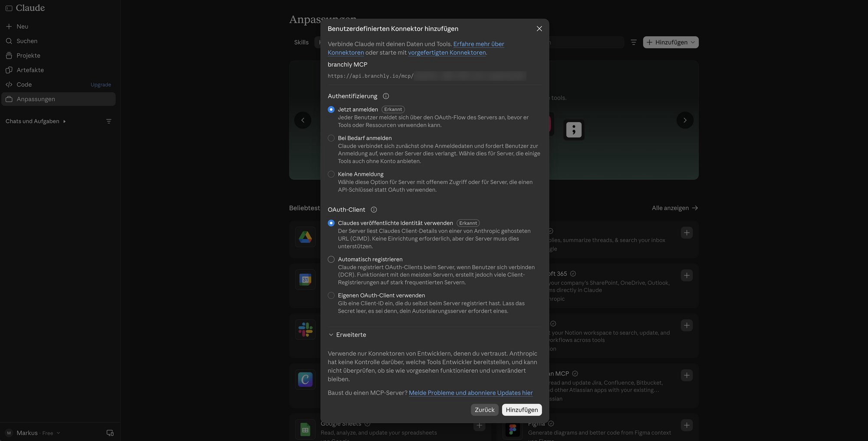Click the MCP server URL field

tap(427, 76)
